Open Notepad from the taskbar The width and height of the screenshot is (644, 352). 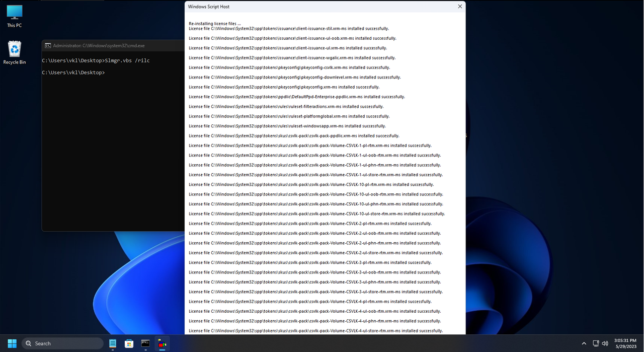(x=113, y=343)
